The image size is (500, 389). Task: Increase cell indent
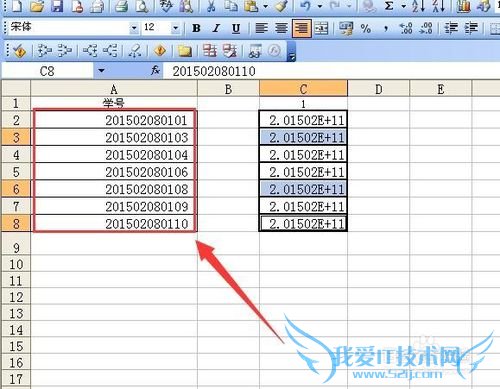tap(471, 29)
